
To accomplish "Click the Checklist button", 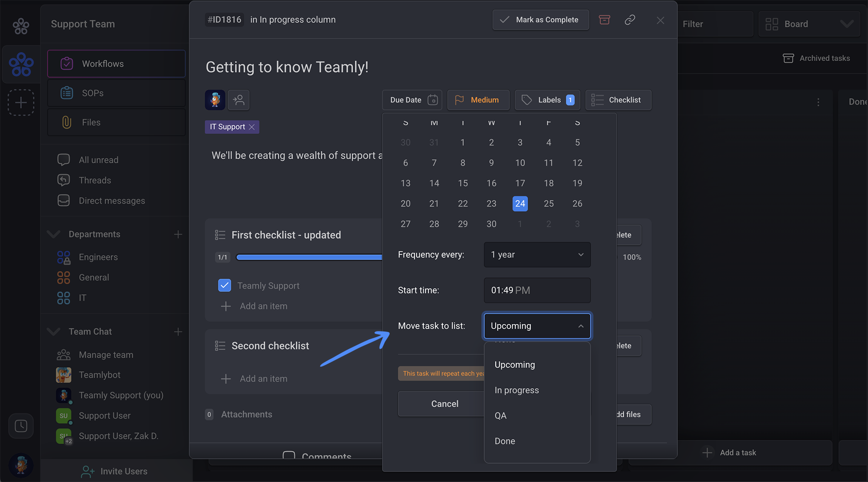I will [x=618, y=100].
